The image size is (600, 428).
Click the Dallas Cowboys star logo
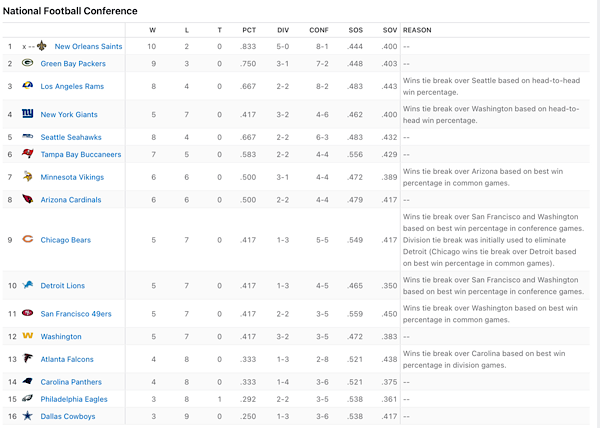click(27, 416)
